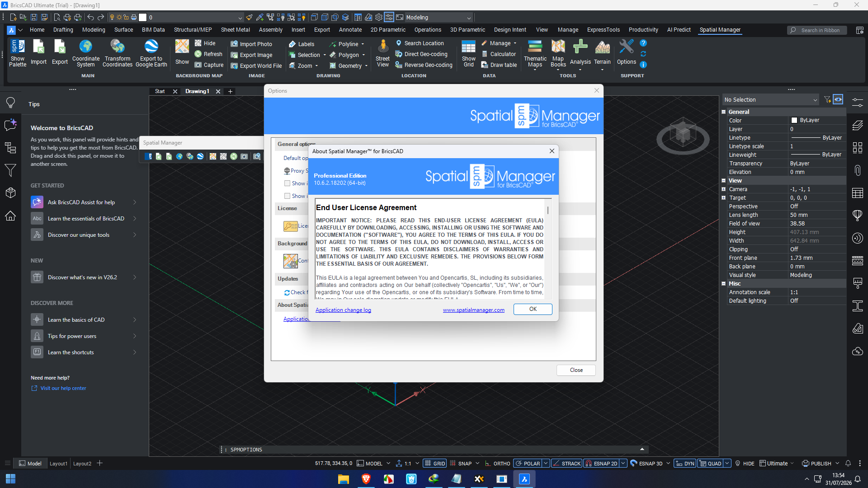Click the Search Location tool

420,43
